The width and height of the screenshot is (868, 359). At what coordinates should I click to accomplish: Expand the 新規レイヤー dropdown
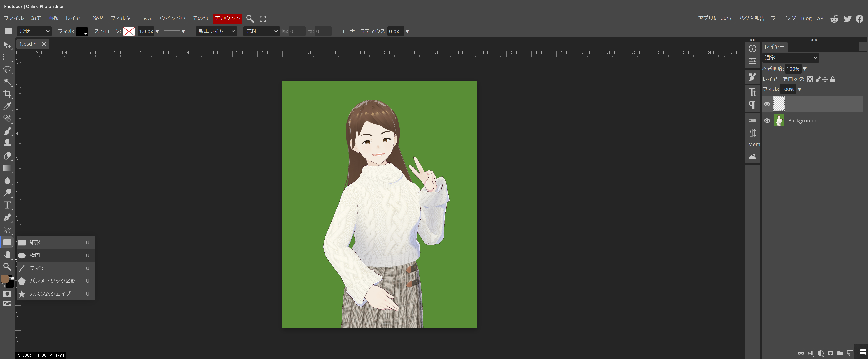click(216, 31)
